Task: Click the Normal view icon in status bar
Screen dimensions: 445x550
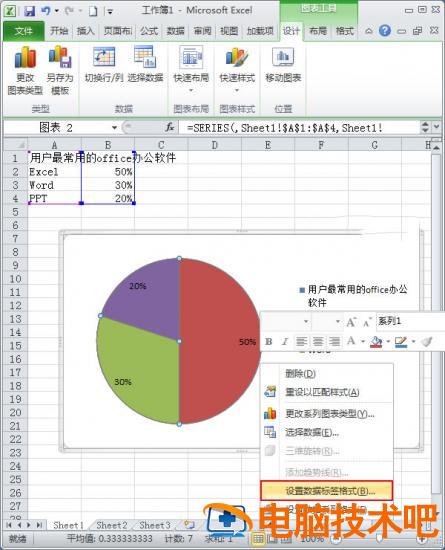Action: click(258, 539)
